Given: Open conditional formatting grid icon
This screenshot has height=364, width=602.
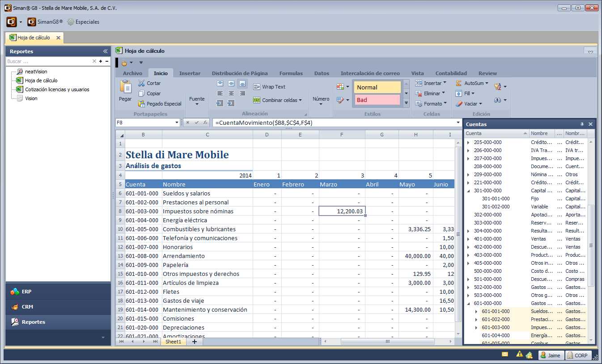Looking at the screenshot, I should (x=343, y=87).
